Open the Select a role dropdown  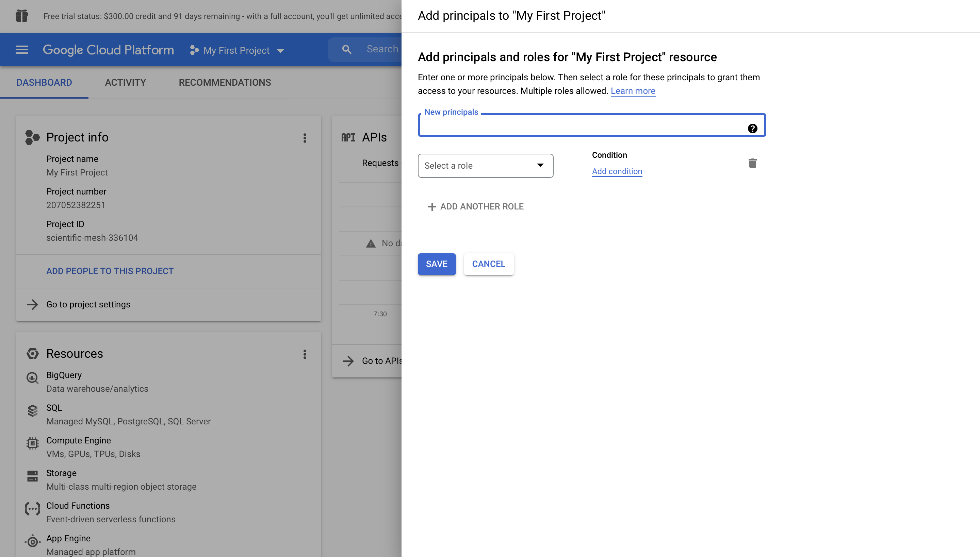[x=485, y=166]
